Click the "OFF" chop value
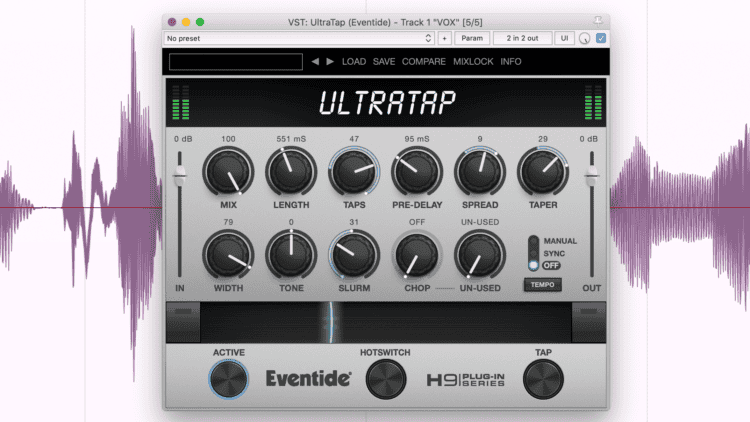The height and width of the screenshot is (422, 750). click(x=417, y=222)
